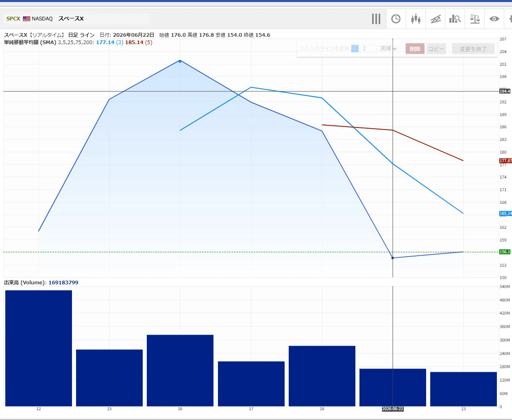This screenshot has width=512, height=420.
Task: Click the コピー copy button
Action: (436, 49)
